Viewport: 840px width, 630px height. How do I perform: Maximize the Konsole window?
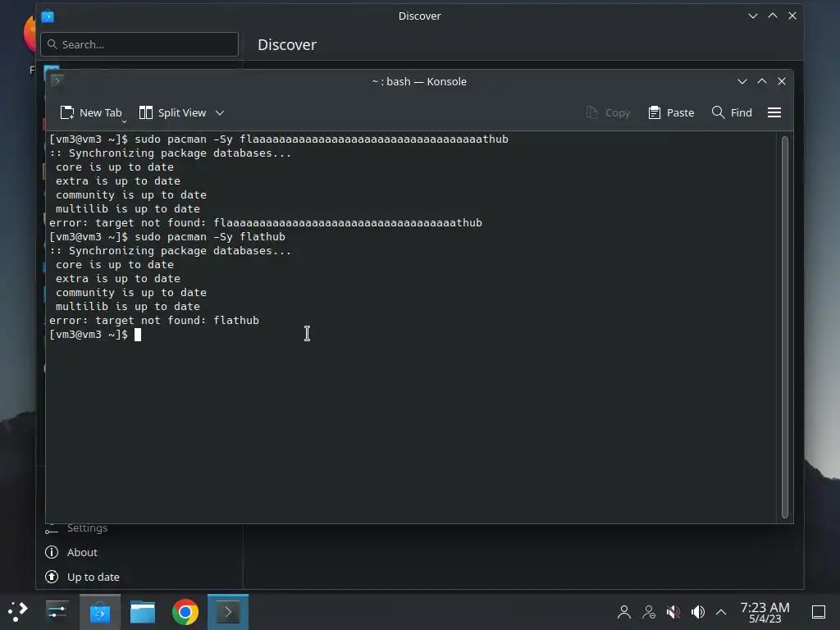762,81
